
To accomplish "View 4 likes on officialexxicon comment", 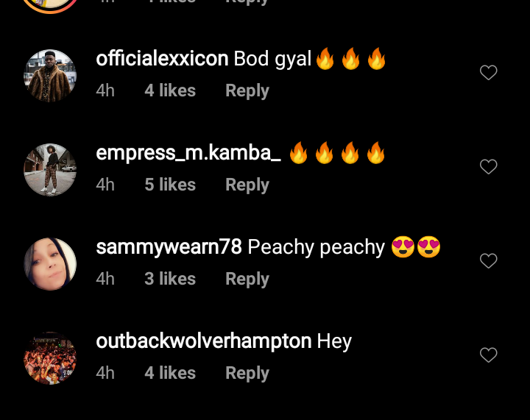I will pyautogui.click(x=170, y=90).
